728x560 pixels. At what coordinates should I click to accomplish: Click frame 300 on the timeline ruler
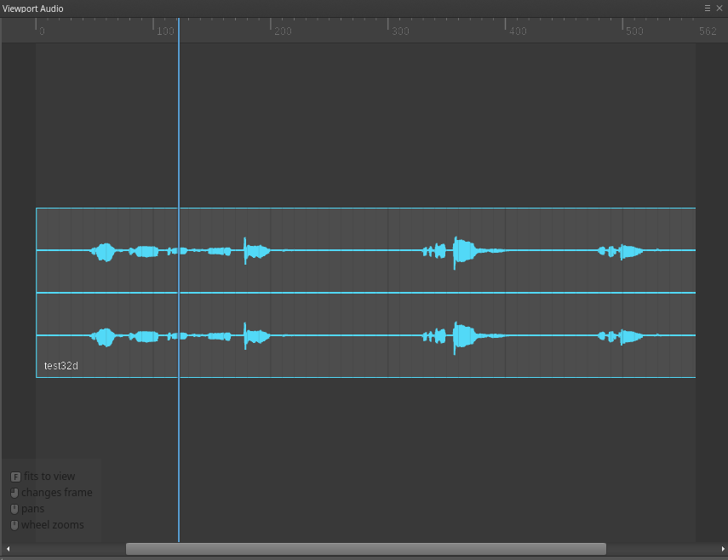(398, 31)
